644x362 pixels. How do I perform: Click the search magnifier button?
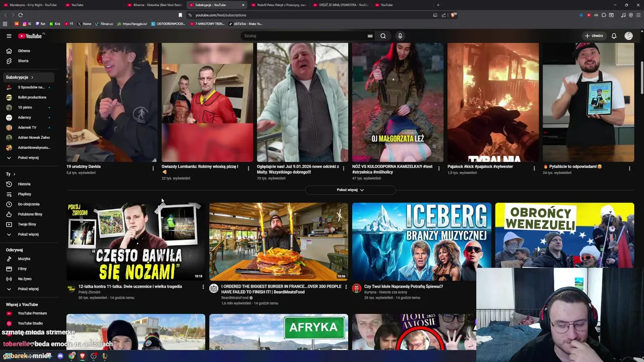383,36
